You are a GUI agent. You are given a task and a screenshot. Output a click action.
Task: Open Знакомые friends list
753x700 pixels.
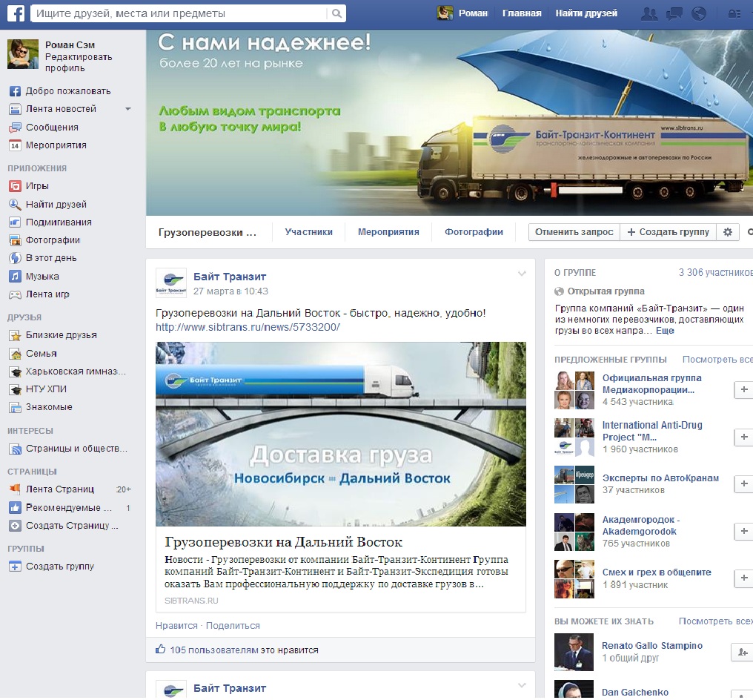pyautogui.click(x=49, y=407)
